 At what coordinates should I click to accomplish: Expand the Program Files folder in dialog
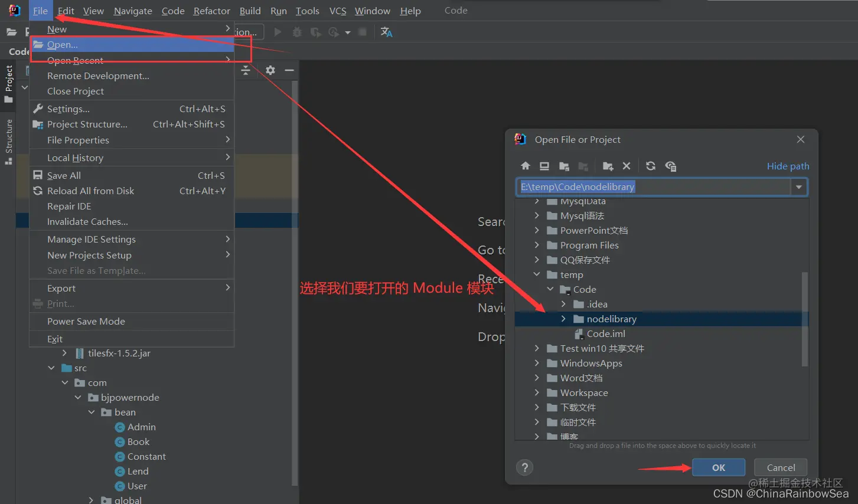[x=537, y=245]
